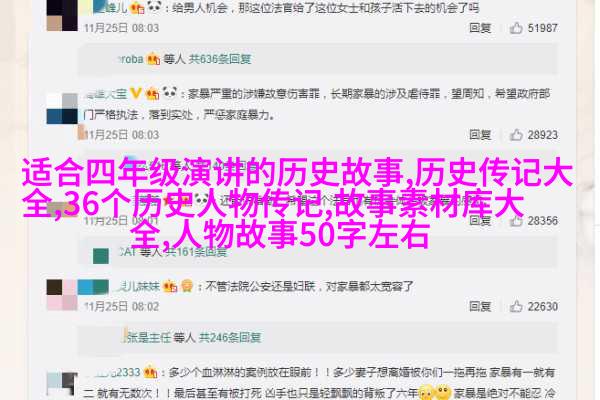The height and width of the screenshot is (400, 600).
Task: Open the 张是主任 user profile
Action: point(148,337)
